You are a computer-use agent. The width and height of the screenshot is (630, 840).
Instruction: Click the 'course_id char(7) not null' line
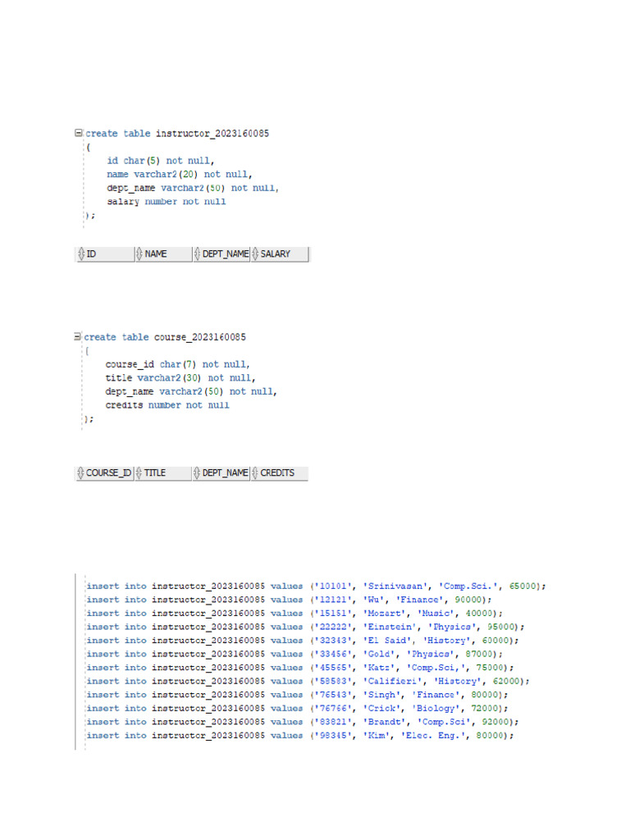177,364
